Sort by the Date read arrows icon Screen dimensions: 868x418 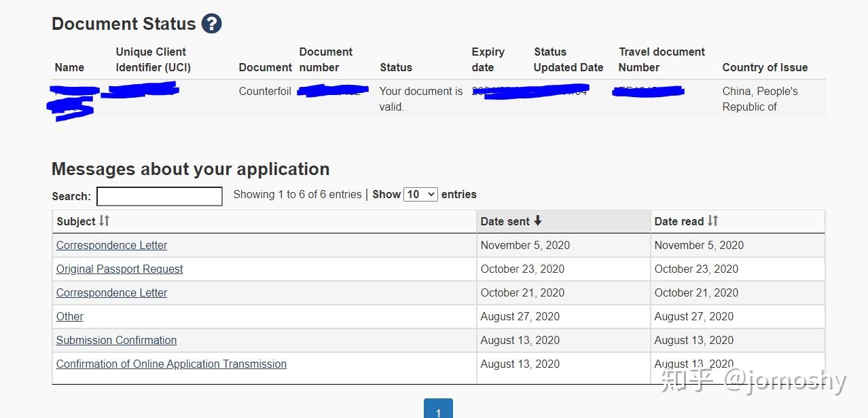[712, 221]
